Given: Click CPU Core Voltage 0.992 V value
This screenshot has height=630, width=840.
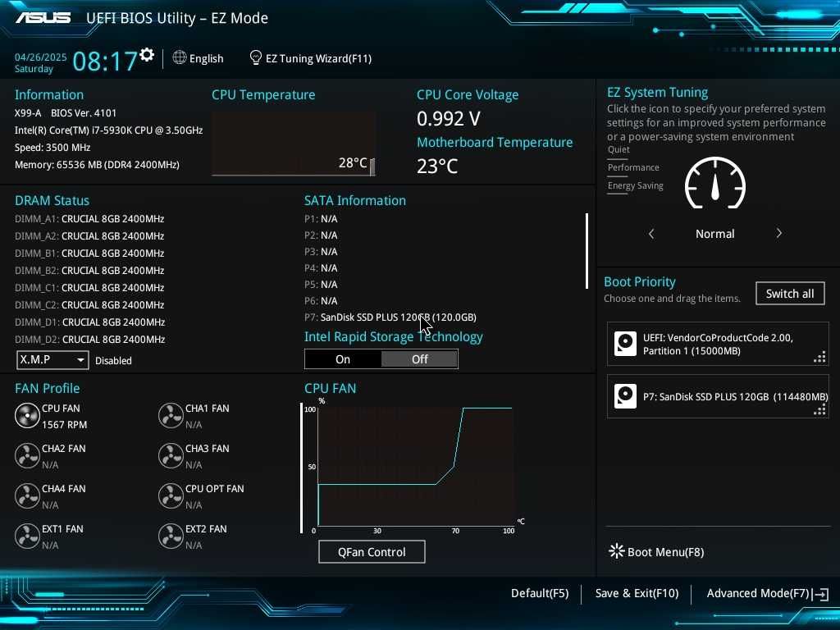Looking at the screenshot, I should pos(449,118).
